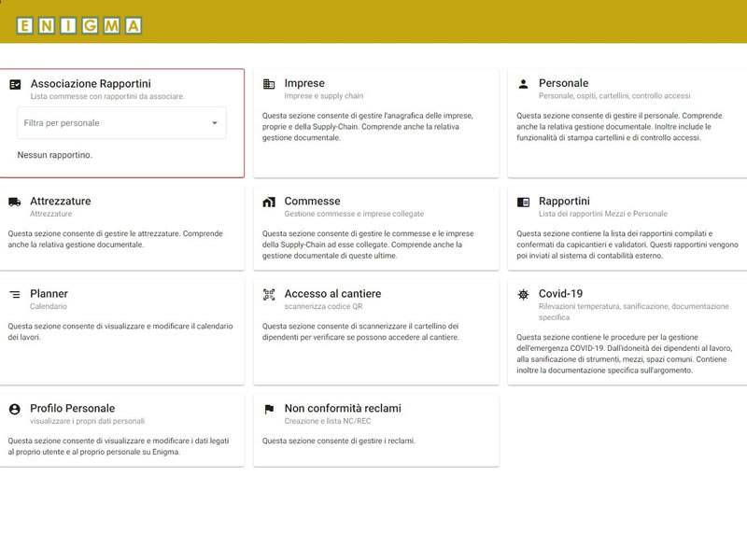
Task: Expand the Filtra per personale arrow
Action: 215,123
